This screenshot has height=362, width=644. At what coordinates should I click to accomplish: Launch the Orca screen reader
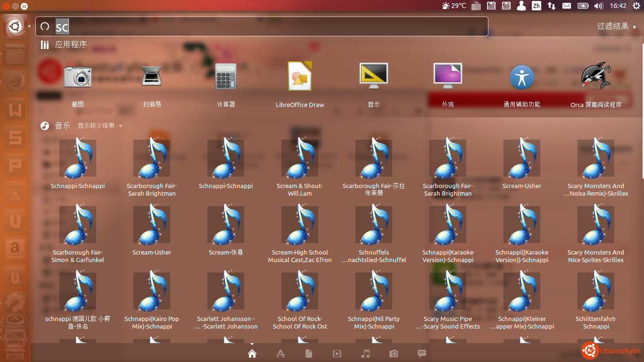click(596, 77)
